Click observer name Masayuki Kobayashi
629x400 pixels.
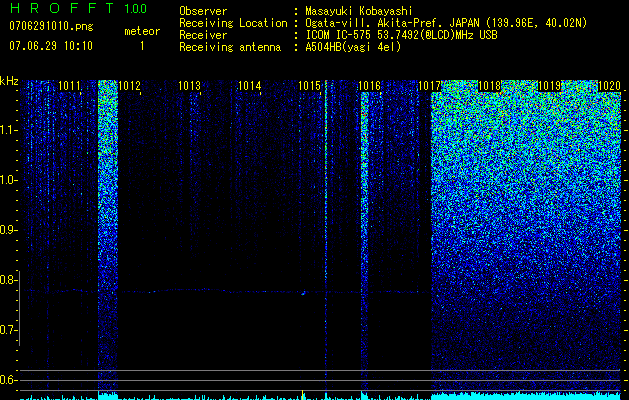point(359,11)
